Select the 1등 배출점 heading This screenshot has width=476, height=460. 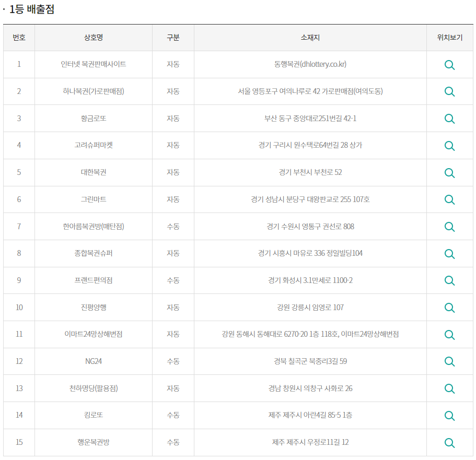[32, 9]
